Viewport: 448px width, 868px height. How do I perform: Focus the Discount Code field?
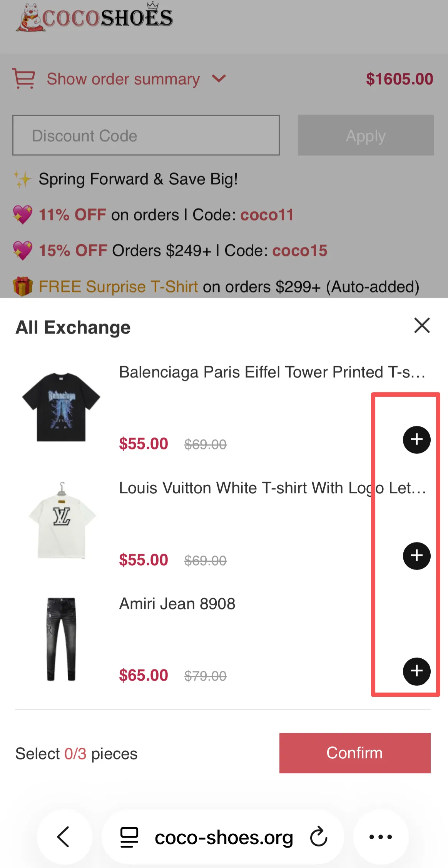pyautogui.click(x=146, y=135)
